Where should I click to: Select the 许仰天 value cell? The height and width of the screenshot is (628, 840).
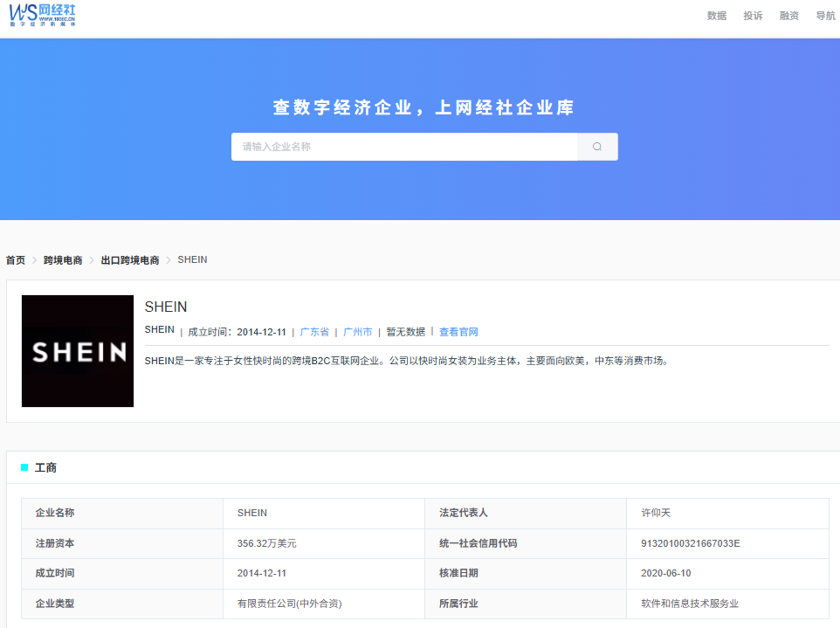[x=727, y=514]
